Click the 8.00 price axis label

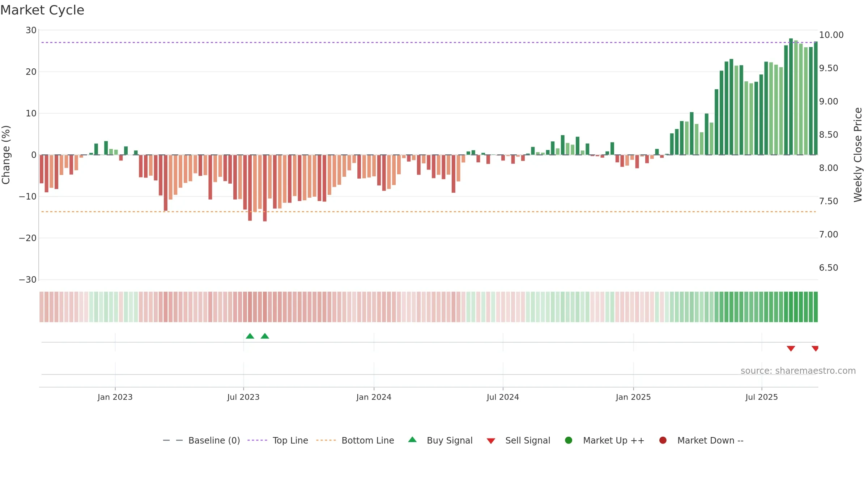point(829,168)
